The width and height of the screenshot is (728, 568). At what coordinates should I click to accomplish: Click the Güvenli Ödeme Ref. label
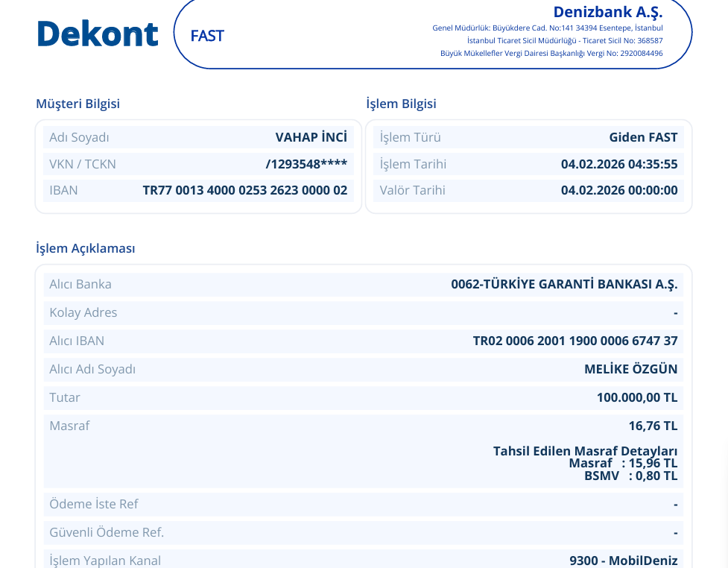point(107,532)
